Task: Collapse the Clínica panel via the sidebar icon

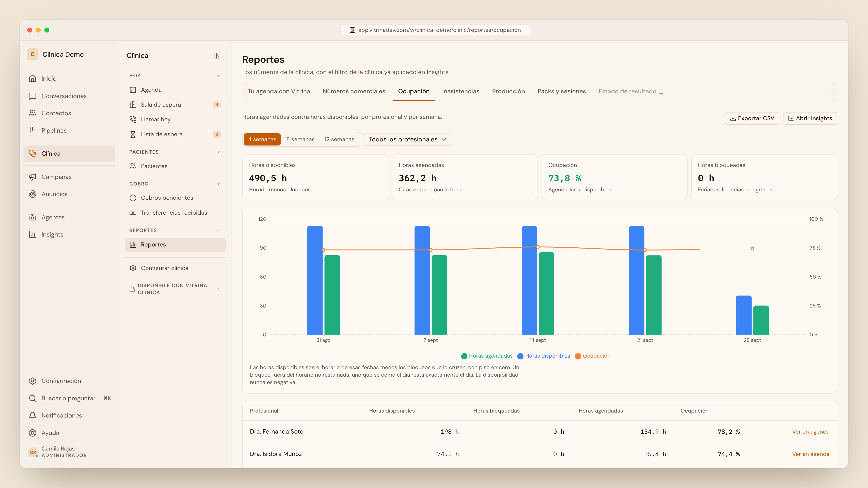Action: tap(217, 56)
